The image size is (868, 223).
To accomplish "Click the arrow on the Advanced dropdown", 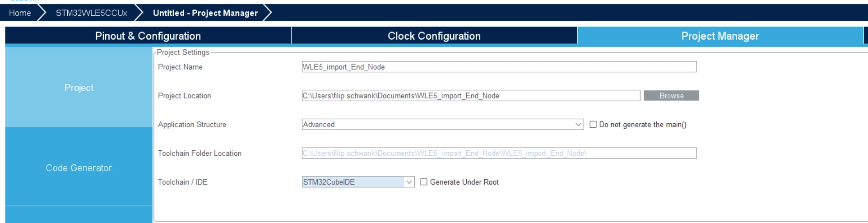I will [579, 125].
